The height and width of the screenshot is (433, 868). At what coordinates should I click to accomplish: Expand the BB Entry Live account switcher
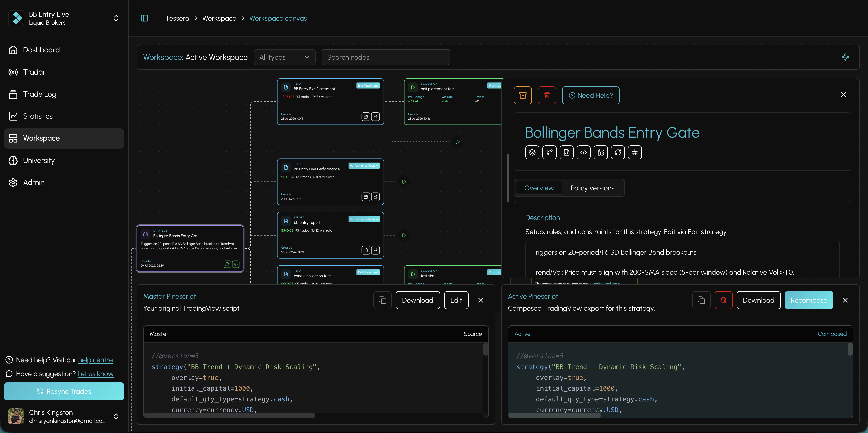pyautogui.click(x=116, y=18)
